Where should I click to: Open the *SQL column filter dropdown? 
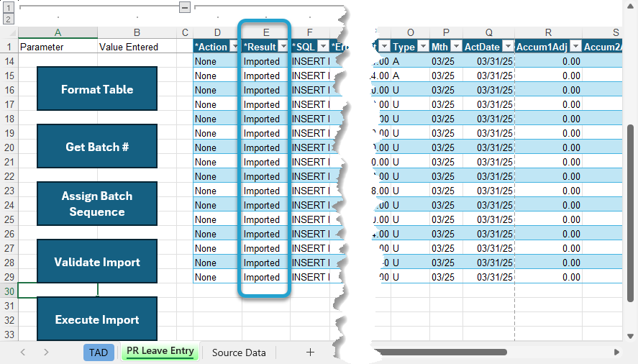click(323, 47)
